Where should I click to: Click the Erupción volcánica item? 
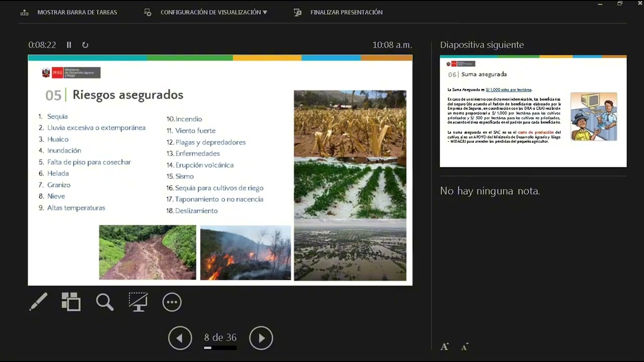pos(204,165)
